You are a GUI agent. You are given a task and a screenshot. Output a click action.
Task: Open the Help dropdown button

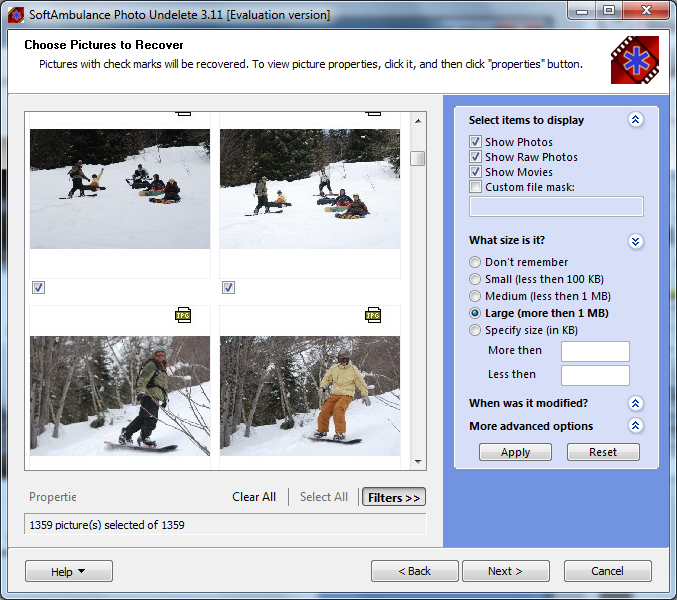click(69, 572)
